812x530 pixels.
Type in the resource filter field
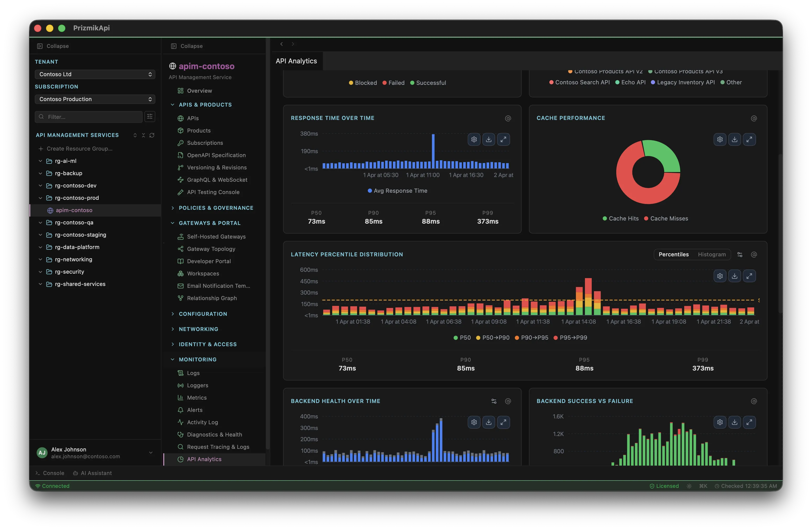click(88, 117)
